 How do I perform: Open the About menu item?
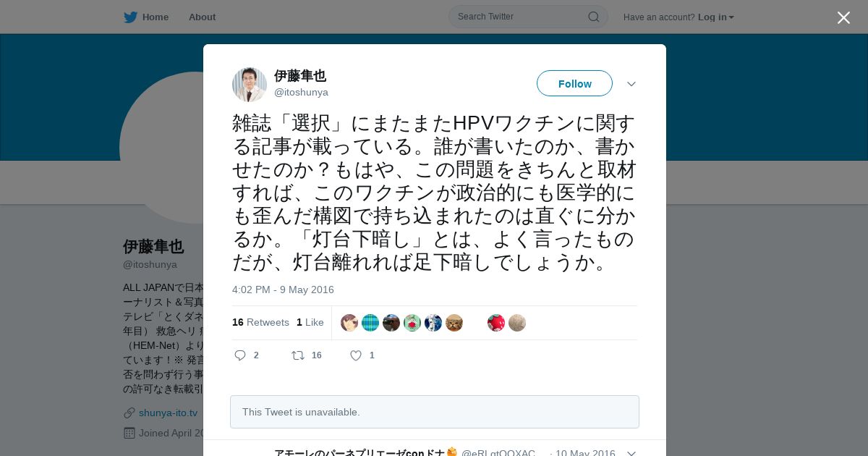(x=202, y=17)
